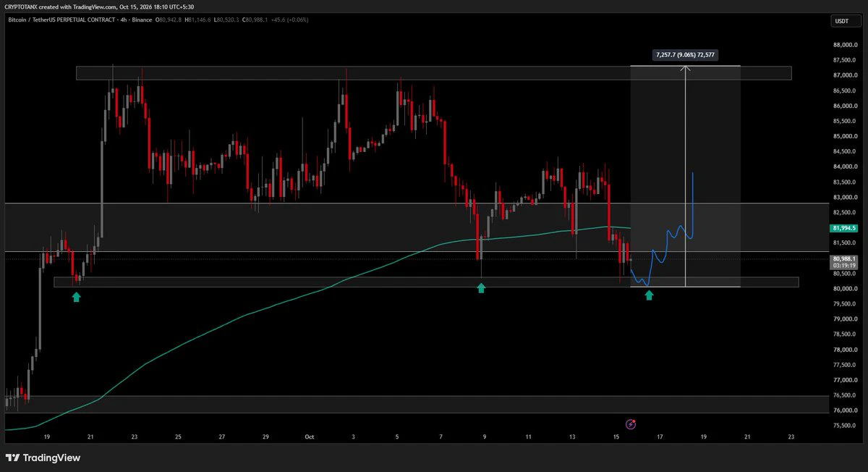Click the measurement label "7,257.7 (9.06%) 72,577"

pos(686,55)
